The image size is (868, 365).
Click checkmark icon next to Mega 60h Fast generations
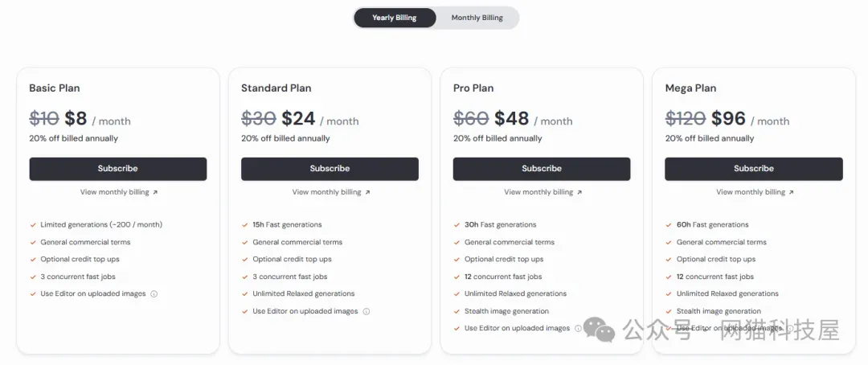tap(669, 225)
